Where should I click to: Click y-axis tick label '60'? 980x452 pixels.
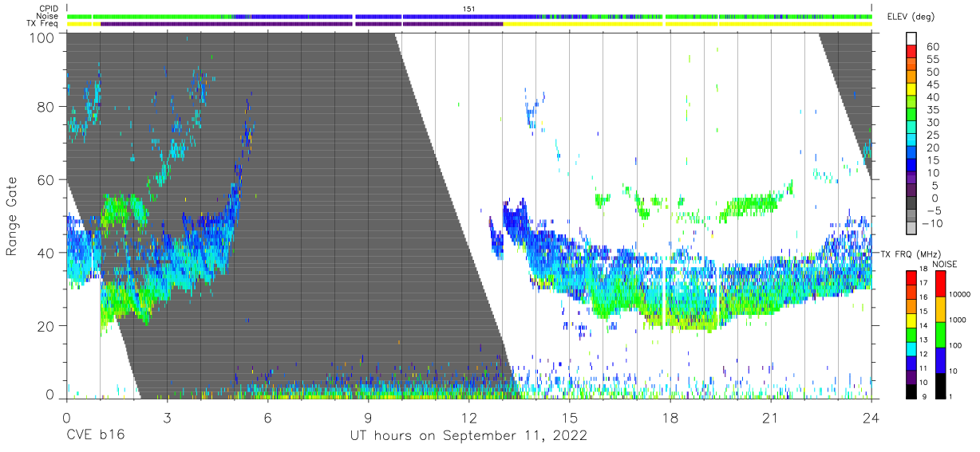(x=45, y=180)
